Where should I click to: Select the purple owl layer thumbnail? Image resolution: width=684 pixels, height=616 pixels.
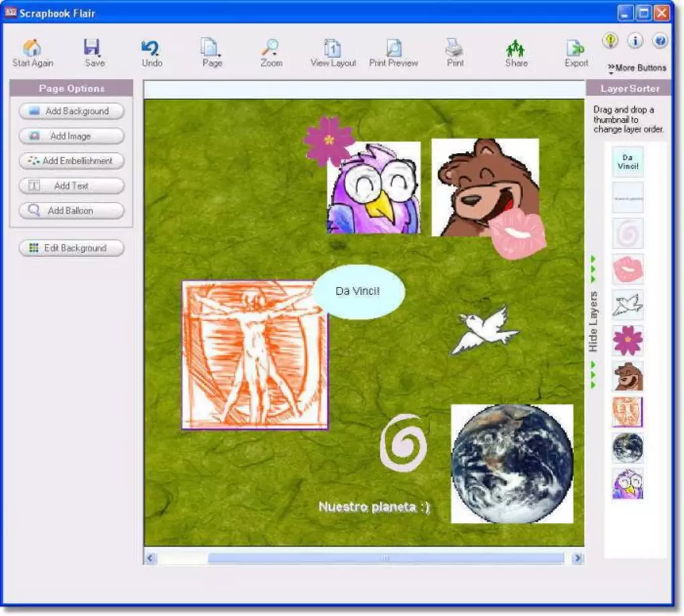coord(628,484)
